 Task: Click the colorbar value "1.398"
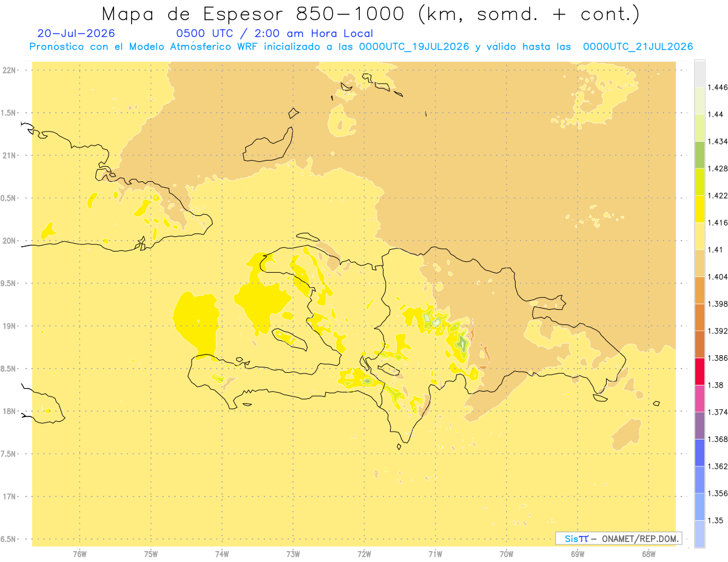click(717, 304)
